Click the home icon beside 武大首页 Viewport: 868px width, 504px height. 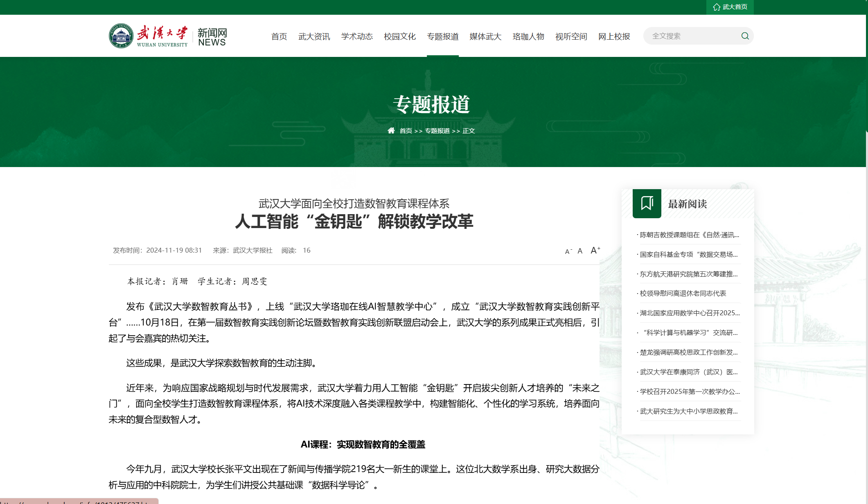coord(717,7)
